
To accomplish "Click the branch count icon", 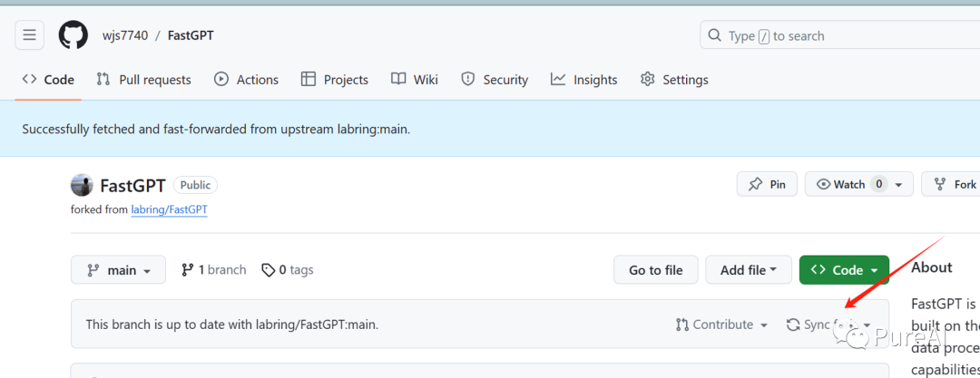I will pos(188,270).
